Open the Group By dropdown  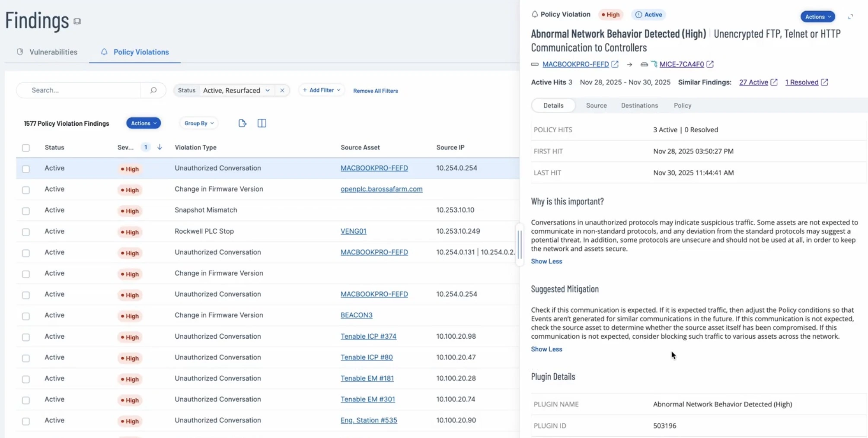click(x=199, y=123)
